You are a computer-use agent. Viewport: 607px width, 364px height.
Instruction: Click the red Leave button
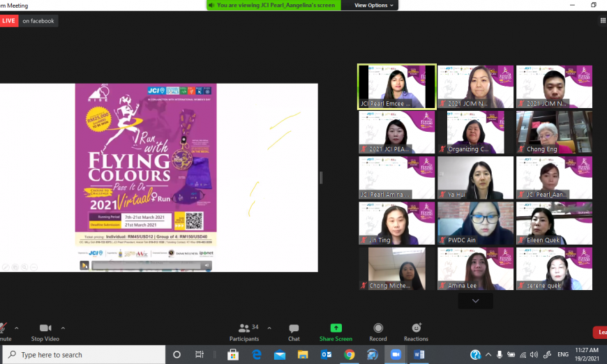point(599,333)
